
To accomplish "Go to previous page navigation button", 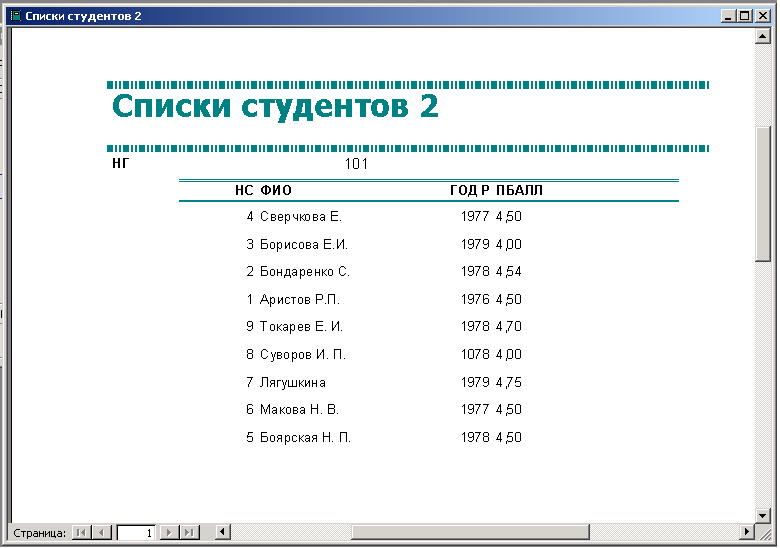I will 101,533.
